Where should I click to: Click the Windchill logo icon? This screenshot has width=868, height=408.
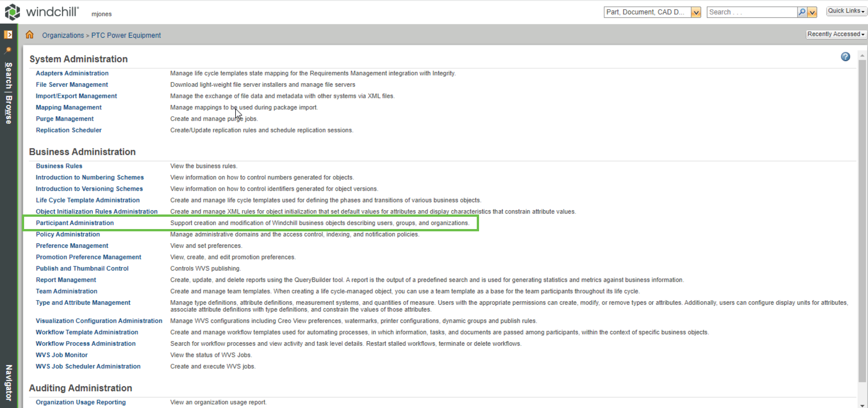tap(12, 12)
